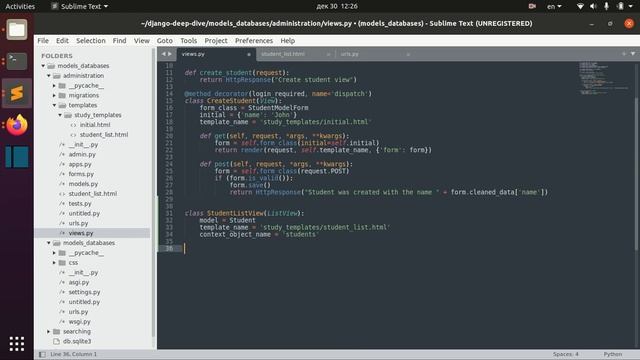Image resolution: width=640 pixels, height=360 pixels.
Task: Open the input language en dropdown
Action: point(554,6)
